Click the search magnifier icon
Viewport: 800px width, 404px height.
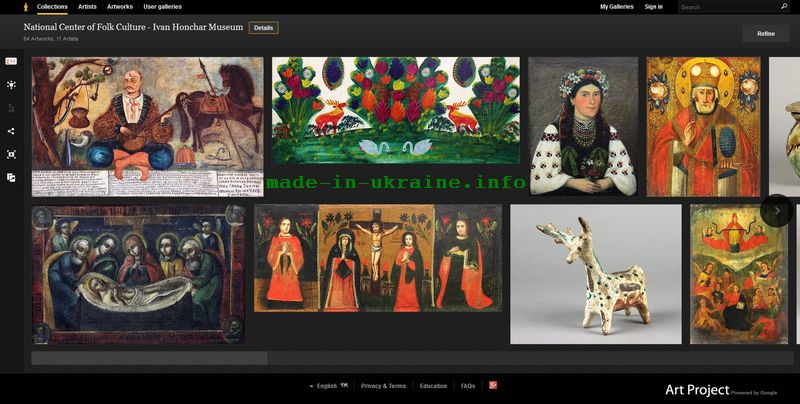pyautogui.click(x=784, y=7)
